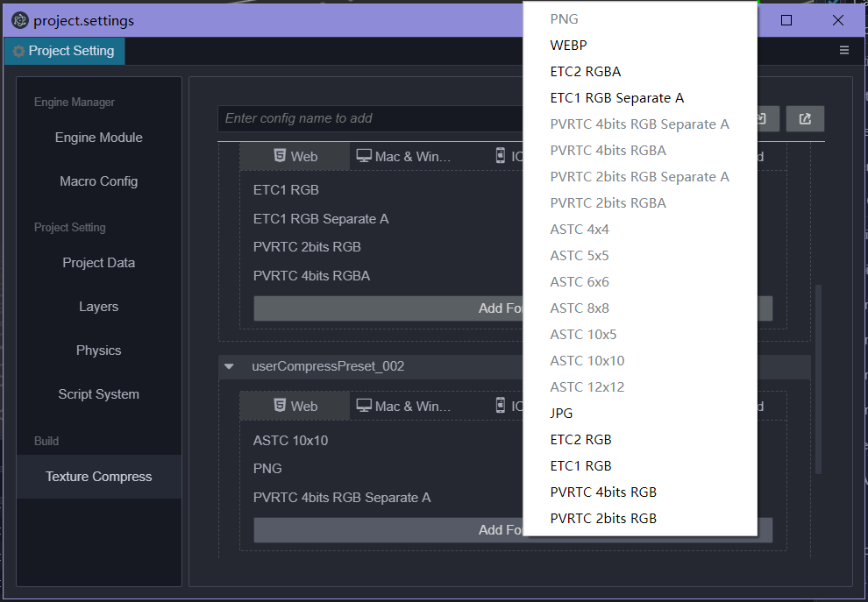Click ASTC 5x5 in format menu
The image size is (868, 602).
click(640, 256)
